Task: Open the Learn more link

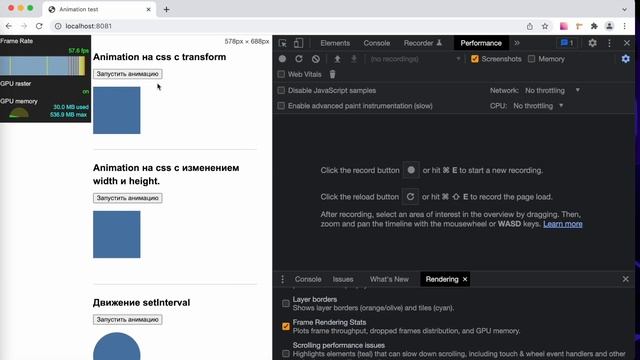Action: [562, 224]
